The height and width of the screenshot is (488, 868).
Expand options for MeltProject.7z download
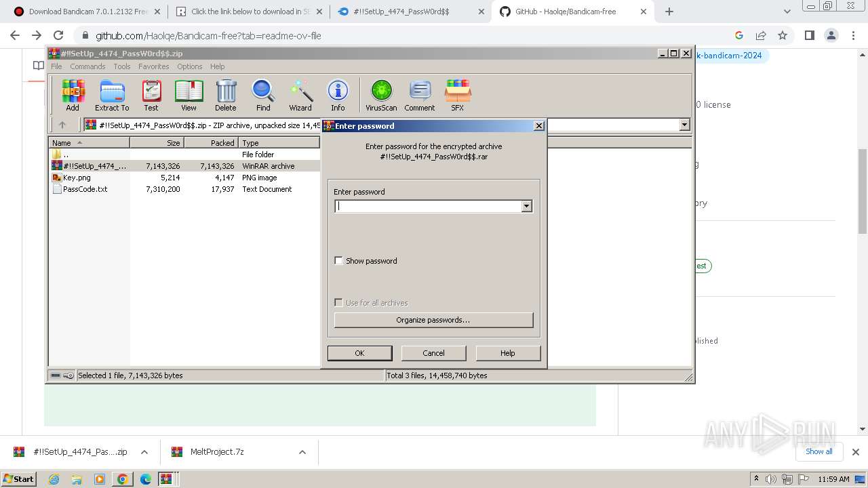302,452
